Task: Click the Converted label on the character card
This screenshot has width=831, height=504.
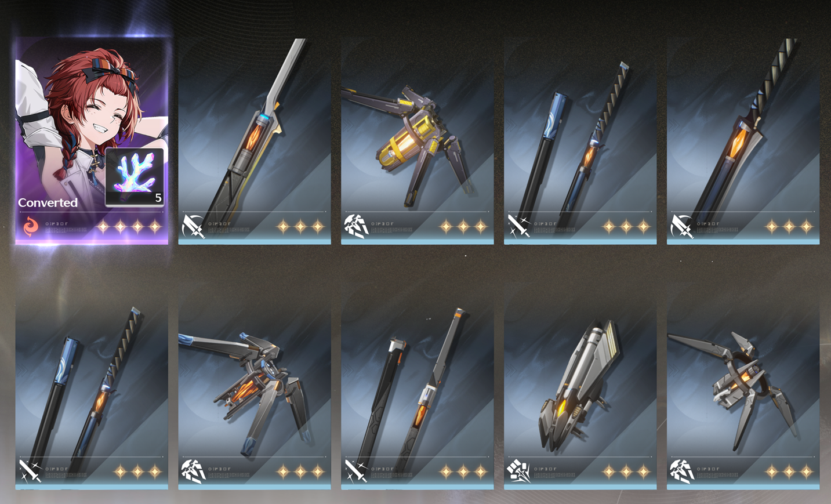Action: [x=48, y=202]
